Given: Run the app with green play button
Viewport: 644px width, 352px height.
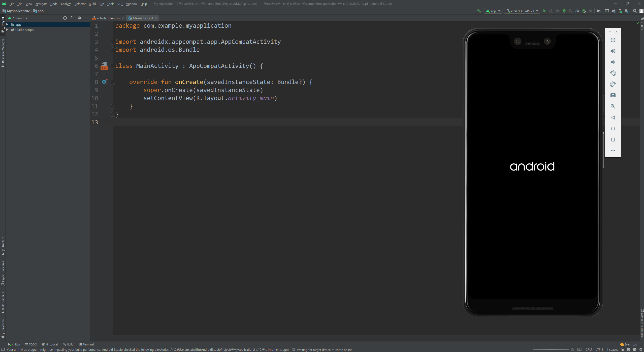Looking at the screenshot, I should [x=544, y=11].
